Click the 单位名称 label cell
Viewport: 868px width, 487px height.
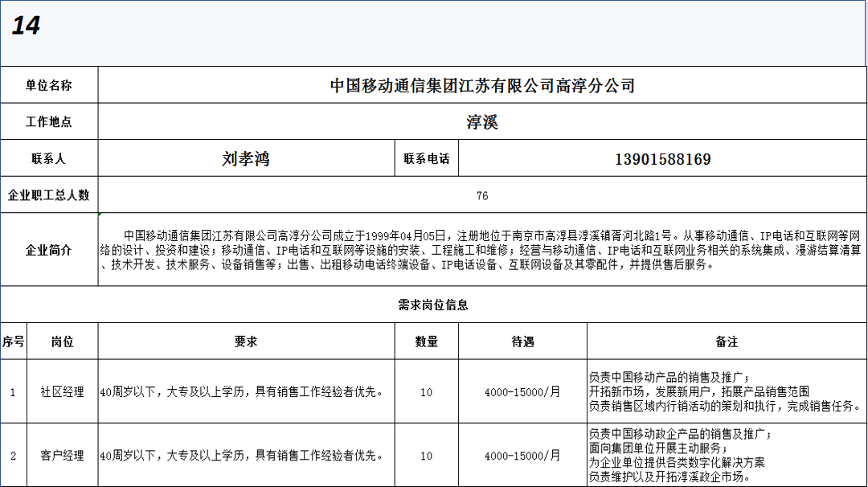pos(49,85)
